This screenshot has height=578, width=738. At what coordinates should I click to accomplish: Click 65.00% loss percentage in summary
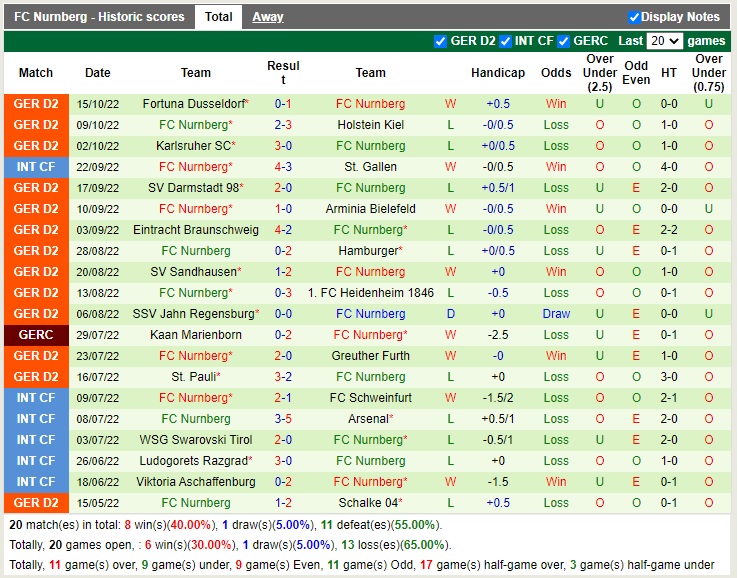(x=424, y=545)
